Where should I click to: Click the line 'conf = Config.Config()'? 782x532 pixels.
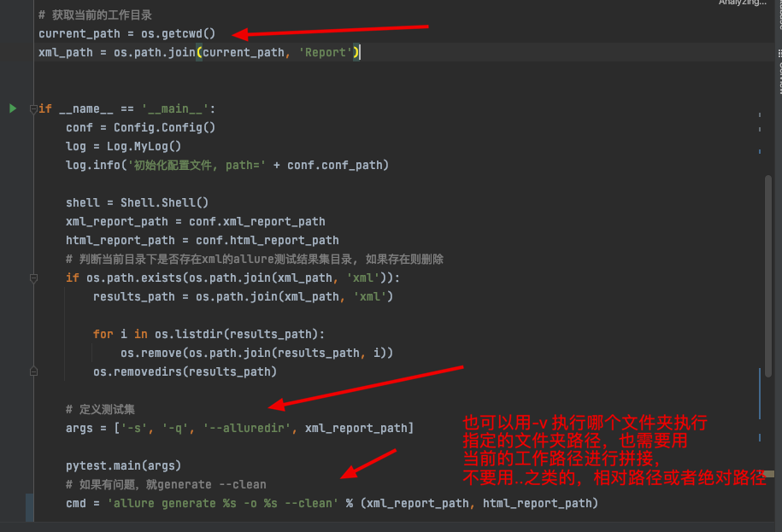click(140, 127)
